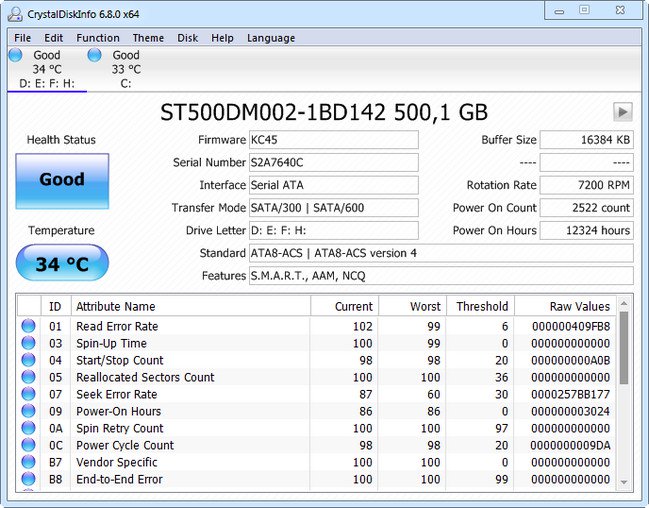This screenshot has height=508, width=649.
Task: Open the Language menu
Action: 270,38
